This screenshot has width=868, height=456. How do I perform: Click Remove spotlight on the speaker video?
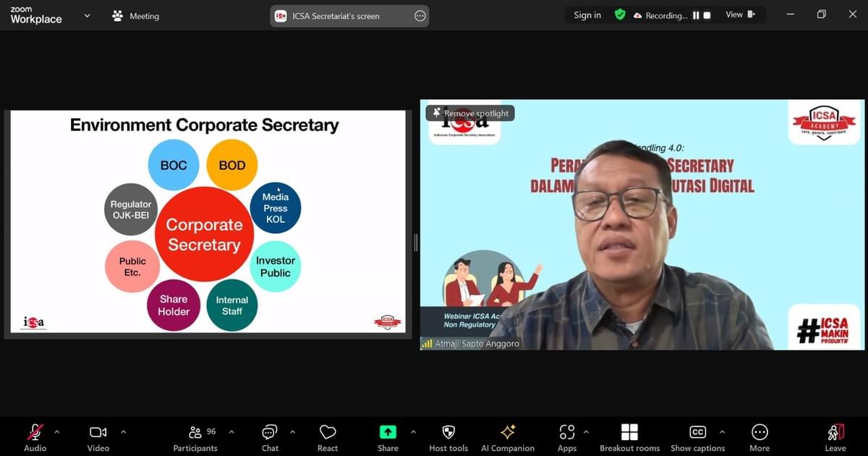point(470,113)
